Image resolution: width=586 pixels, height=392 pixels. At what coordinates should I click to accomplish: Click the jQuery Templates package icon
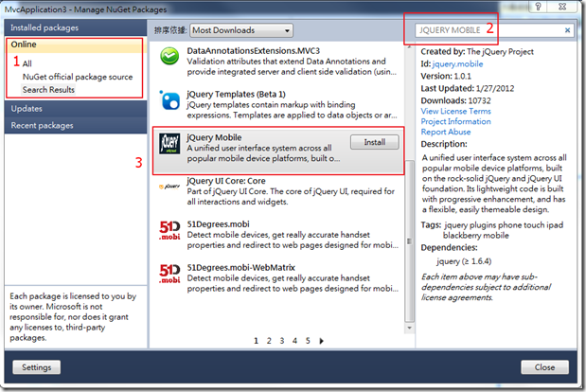(169, 100)
